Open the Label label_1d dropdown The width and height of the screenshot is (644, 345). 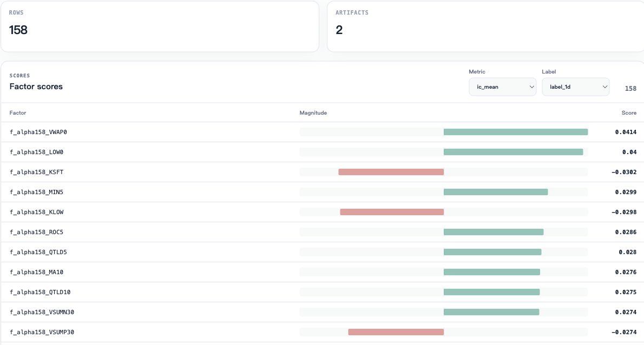tap(575, 87)
